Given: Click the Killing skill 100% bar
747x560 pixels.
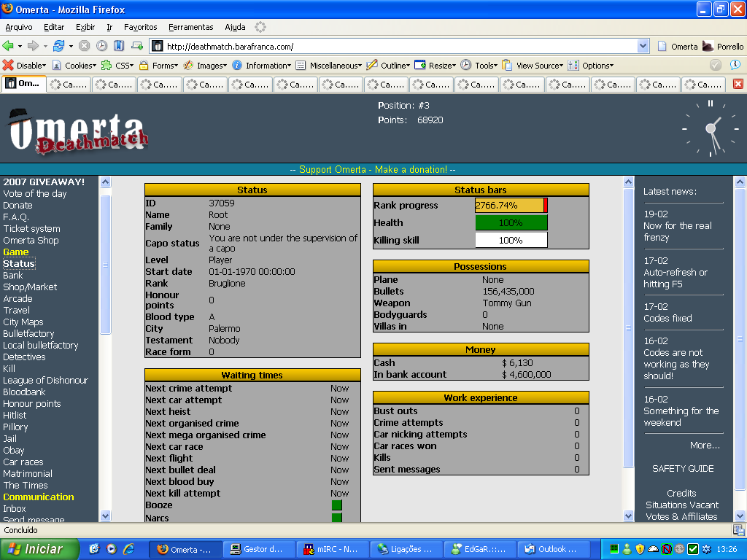Looking at the screenshot, I should point(511,241).
